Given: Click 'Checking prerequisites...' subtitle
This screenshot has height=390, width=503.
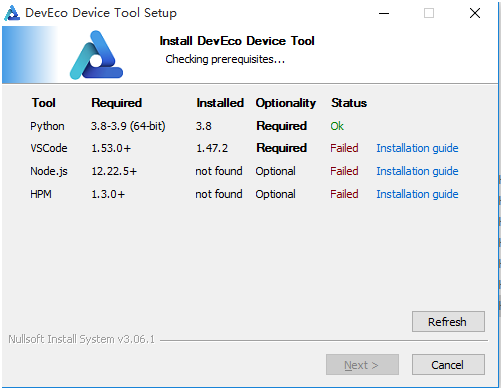Looking at the screenshot, I should (225, 59).
